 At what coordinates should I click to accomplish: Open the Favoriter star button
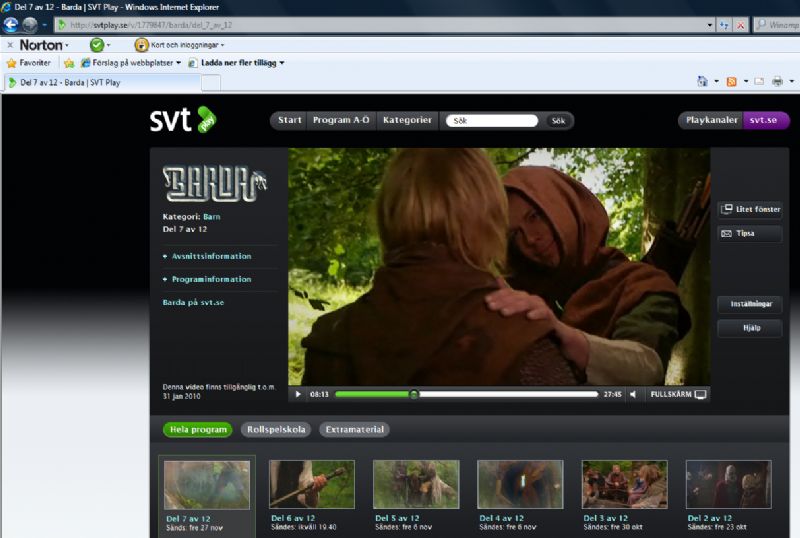[x=29, y=63]
